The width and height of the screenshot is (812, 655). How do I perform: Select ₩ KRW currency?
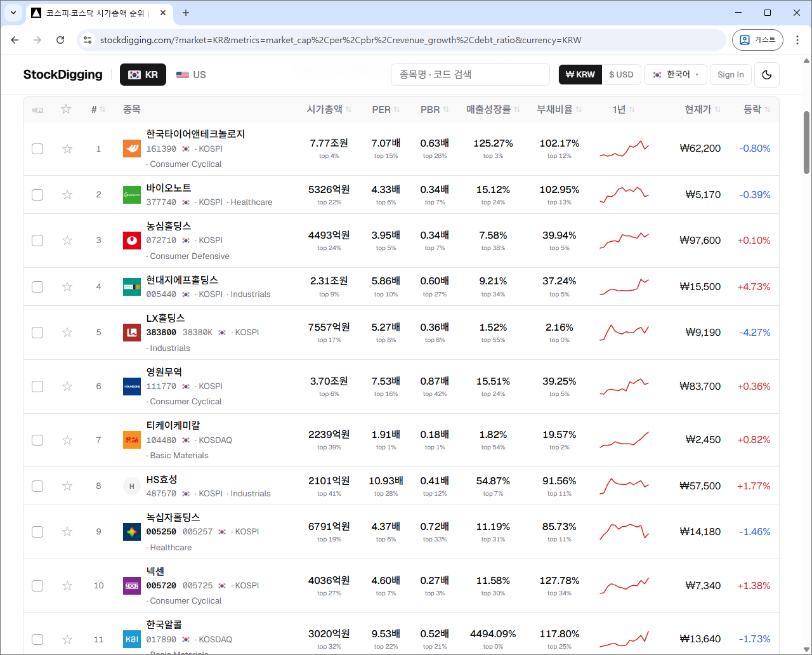[x=580, y=75]
